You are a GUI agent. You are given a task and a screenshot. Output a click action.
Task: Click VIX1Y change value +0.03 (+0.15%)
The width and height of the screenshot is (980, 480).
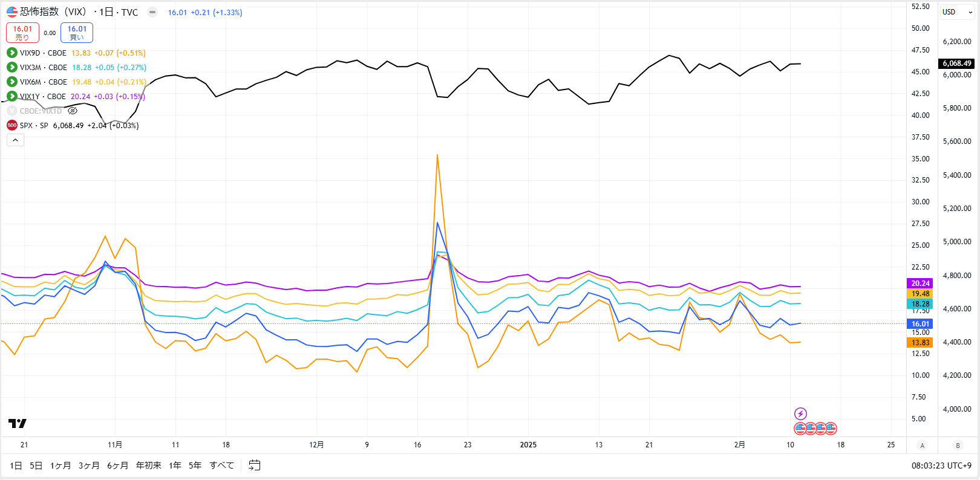pyautogui.click(x=119, y=97)
